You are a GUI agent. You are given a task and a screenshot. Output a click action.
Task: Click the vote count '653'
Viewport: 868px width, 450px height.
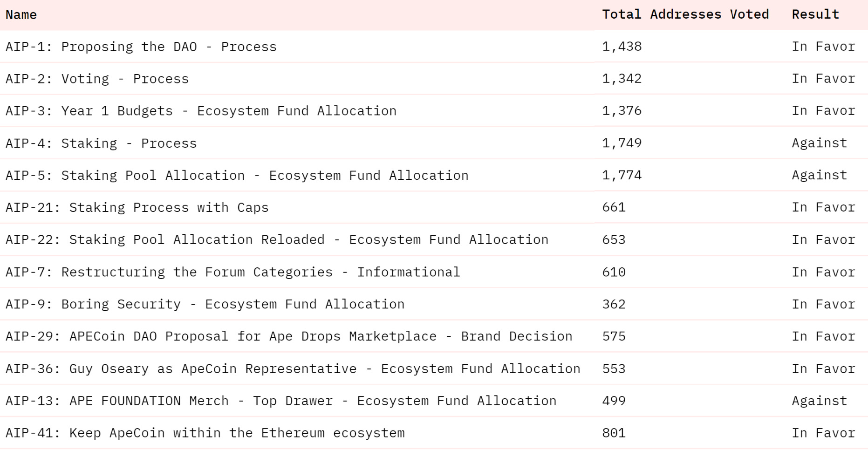click(614, 240)
